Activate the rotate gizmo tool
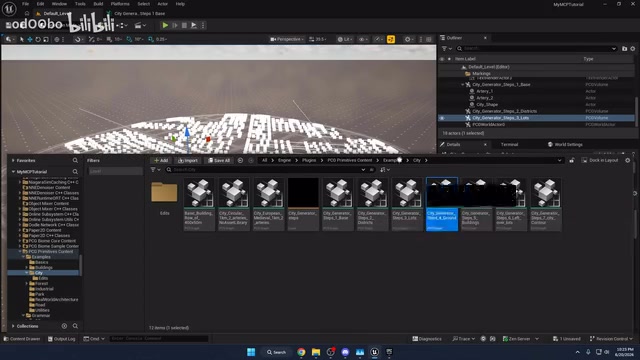 pos(38,39)
